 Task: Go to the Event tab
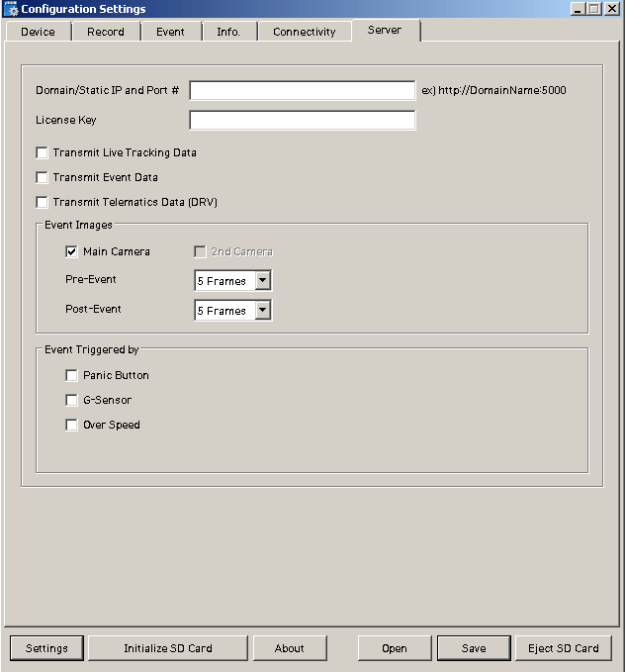pos(170,32)
